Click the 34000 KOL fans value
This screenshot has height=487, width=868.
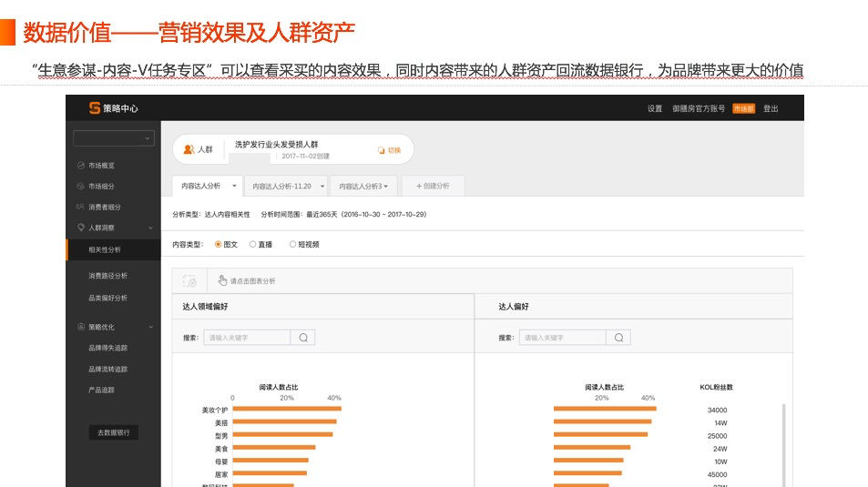coord(718,410)
